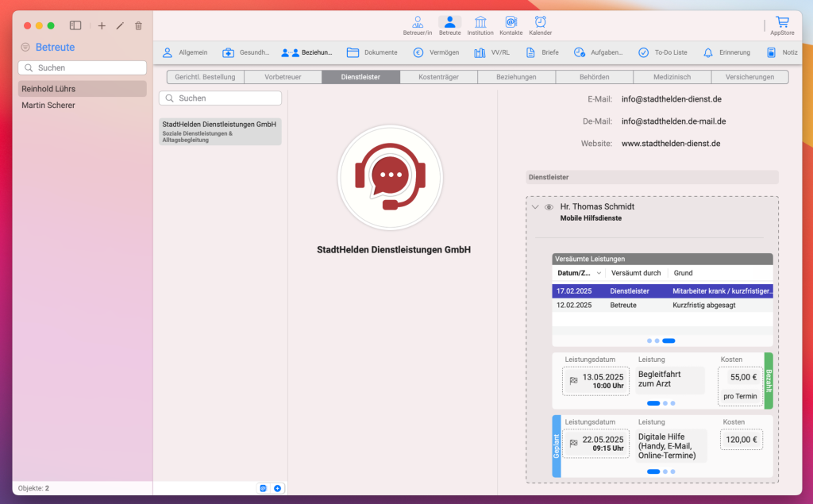The image size is (813, 504).
Task: Switch to the Versicherungen tab
Action: click(x=749, y=77)
